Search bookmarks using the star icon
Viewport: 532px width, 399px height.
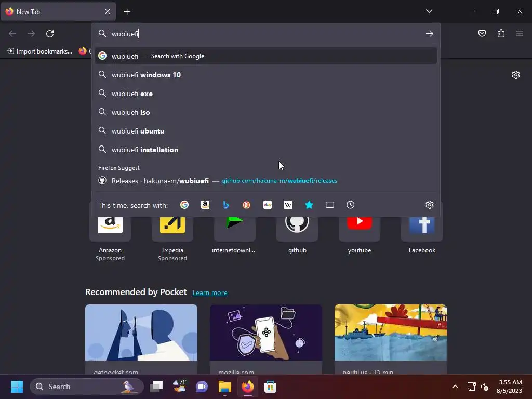309,205
